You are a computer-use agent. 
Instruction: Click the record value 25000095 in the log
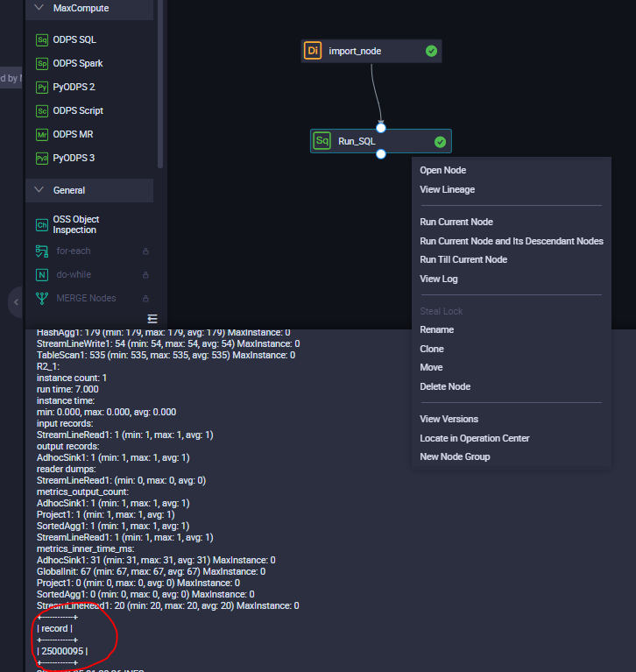click(x=62, y=651)
